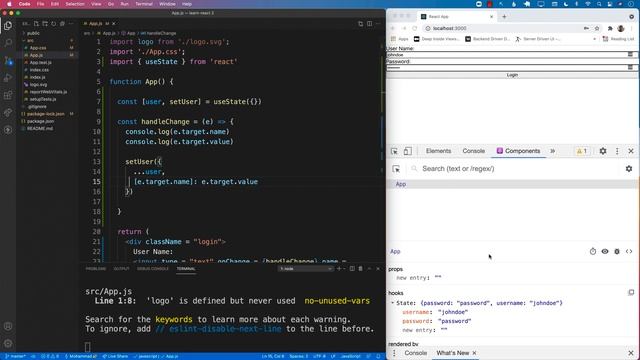Focus the Password input field
The width and height of the screenshot is (640, 360).
(x=512, y=67)
